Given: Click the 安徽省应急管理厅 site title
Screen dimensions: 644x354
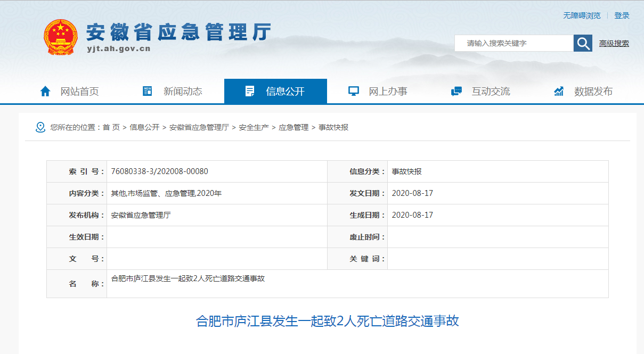Looking at the screenshot, I should 179,32.
